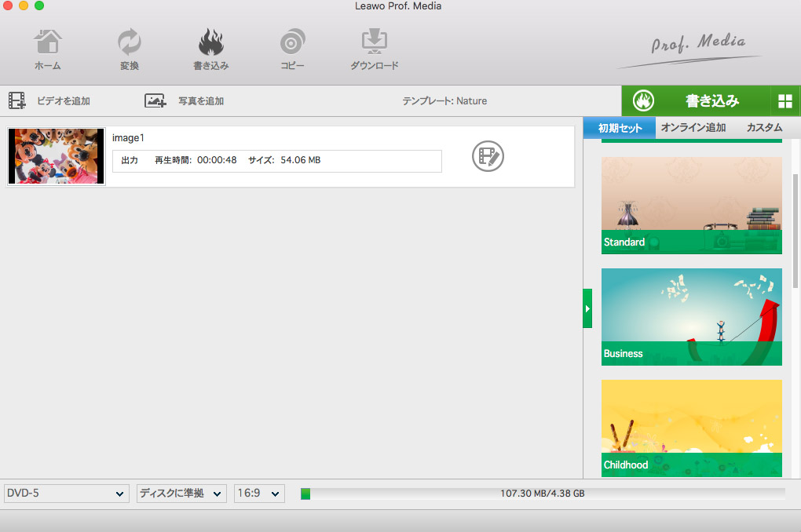Screen dimensions: 801x532
Task: Choose the Standard menu template
Action: point(691,206)
